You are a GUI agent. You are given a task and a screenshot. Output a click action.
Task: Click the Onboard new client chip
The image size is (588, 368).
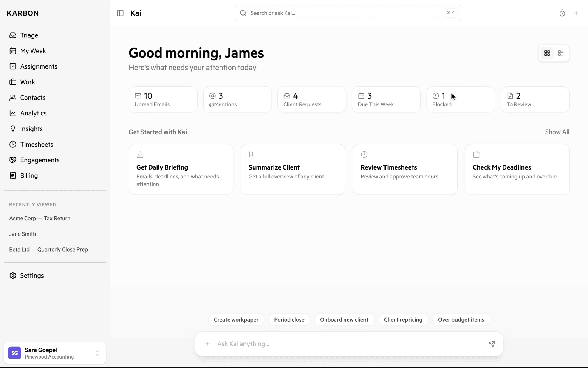point(344,319)
